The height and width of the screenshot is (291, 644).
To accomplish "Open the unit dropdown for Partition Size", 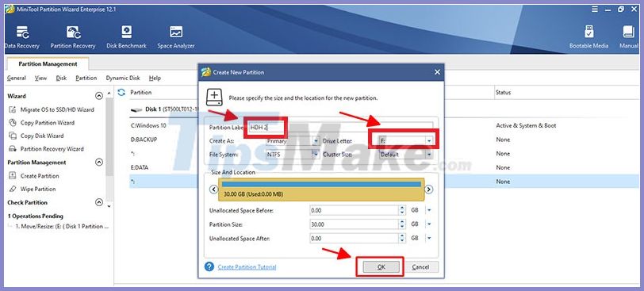I will click(429, 224).
